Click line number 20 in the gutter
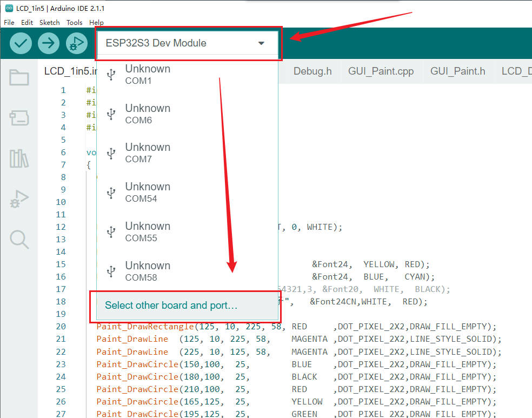 point(61,327)
